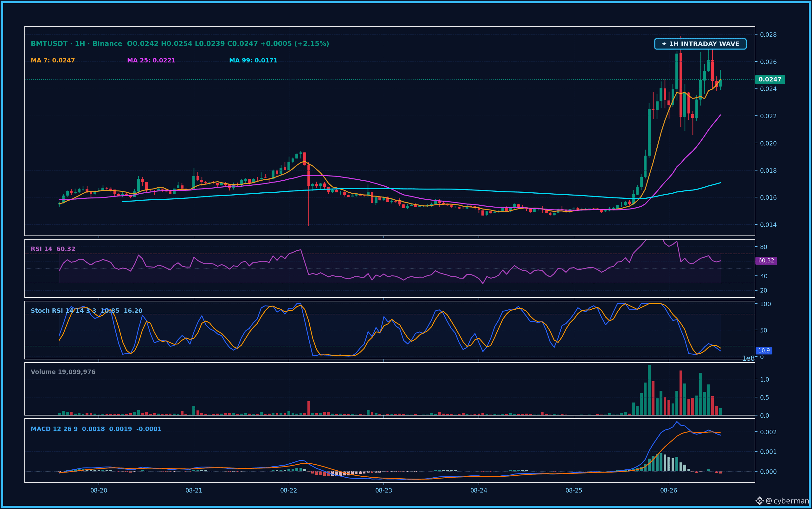Image resolution: width=812 pixels, height=509 pixels.
Task: Click the 0.022 price axis label
Action: (x=768, y=116)
